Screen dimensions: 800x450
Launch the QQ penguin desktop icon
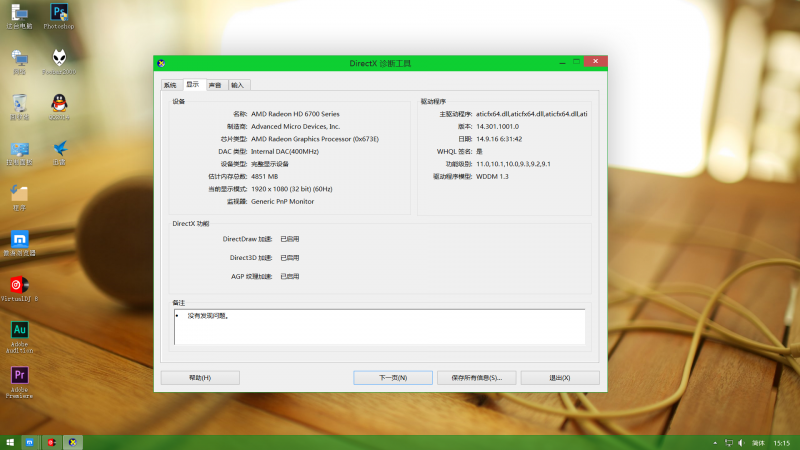click(x=60, y=104)
